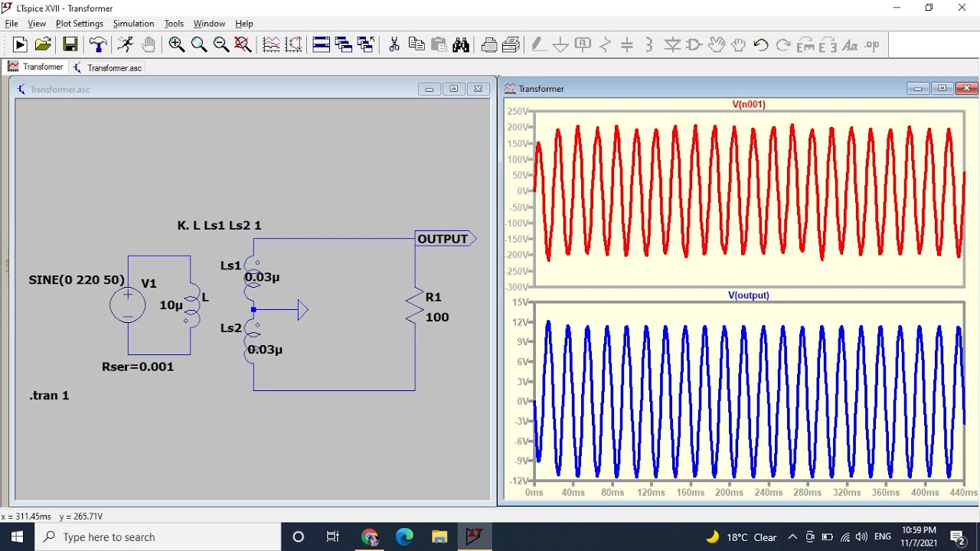Select the Drag closed-hand tool
This screenshot has width=980, height=551.
[x=739, y=44]
